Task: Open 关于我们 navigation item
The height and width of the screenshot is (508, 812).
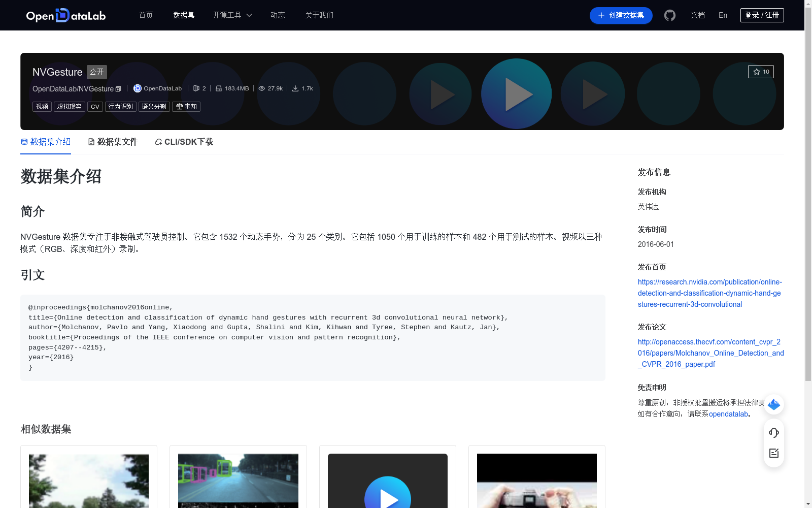Action: click(319, 15)
